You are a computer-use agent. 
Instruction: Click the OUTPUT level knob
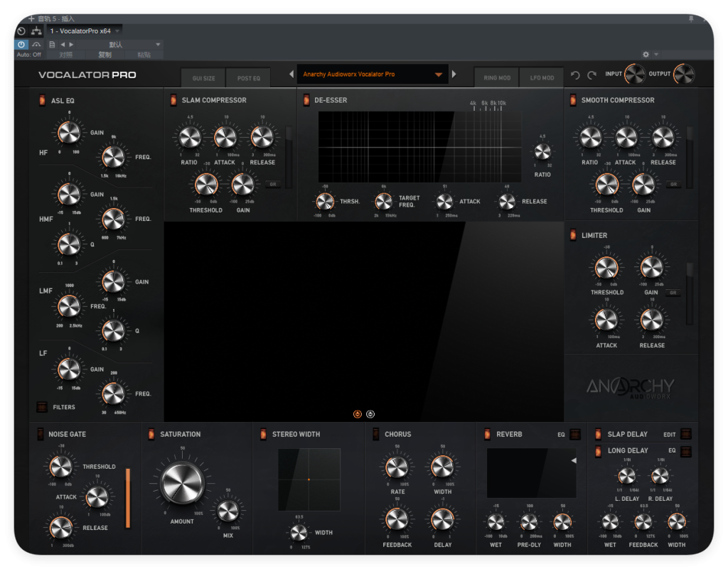(x=684, y=74)
